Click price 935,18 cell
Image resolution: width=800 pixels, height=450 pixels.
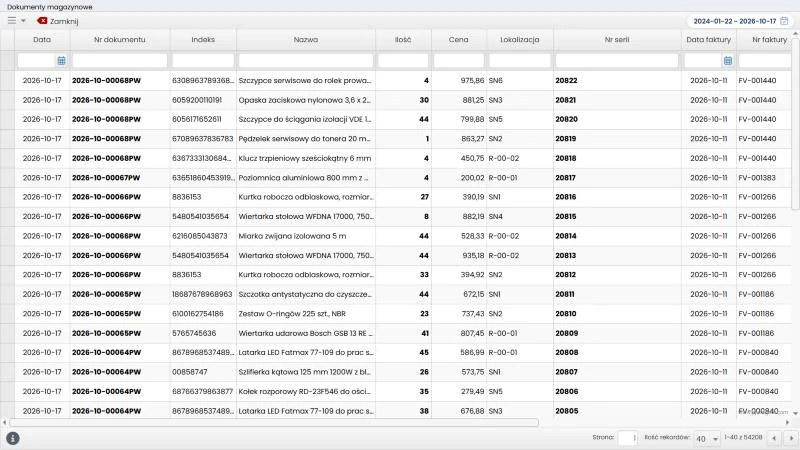(459, 255)
